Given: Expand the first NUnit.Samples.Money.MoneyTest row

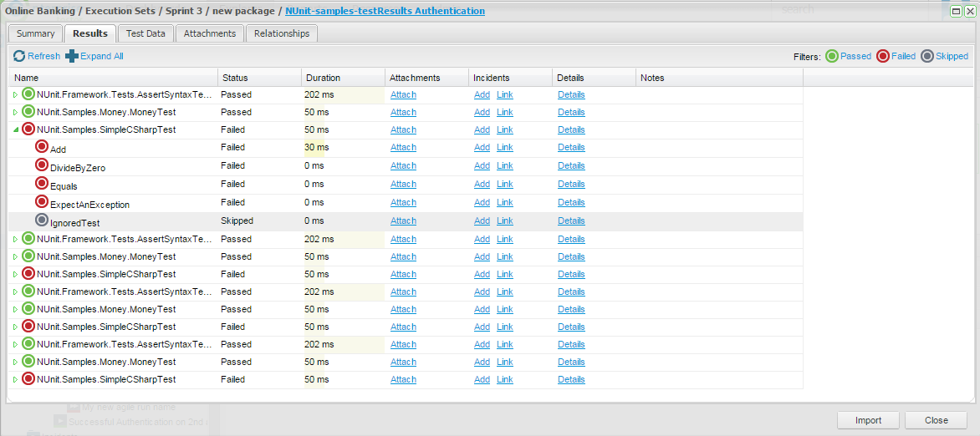Looking at the screenshot, I should click(15, 112).
